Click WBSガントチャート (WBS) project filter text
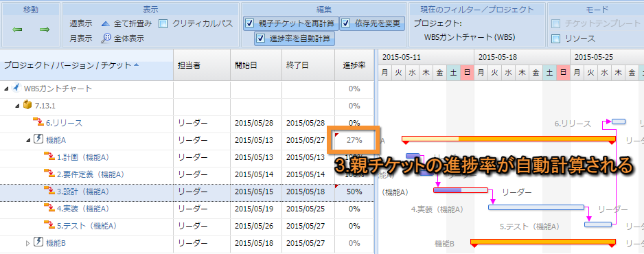 point(470,38)
